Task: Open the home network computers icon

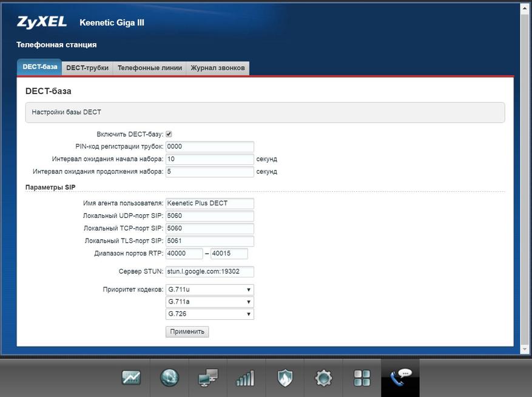Action: coord(207,378)
